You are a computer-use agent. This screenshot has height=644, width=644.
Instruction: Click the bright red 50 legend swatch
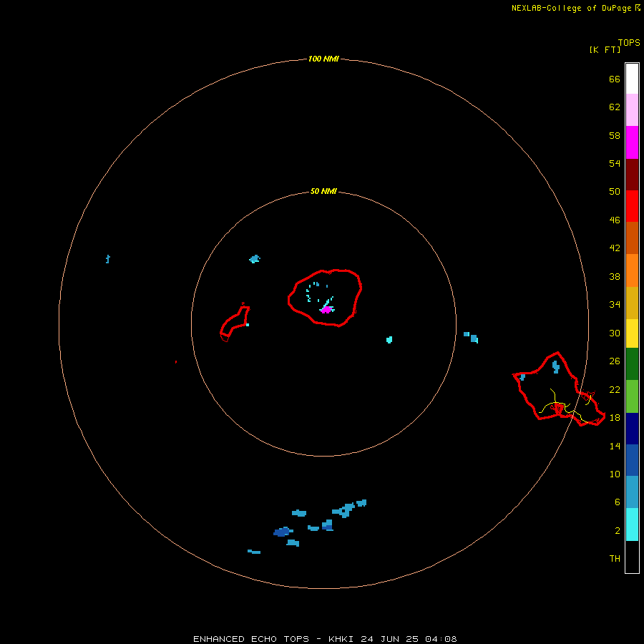(632, 206)
